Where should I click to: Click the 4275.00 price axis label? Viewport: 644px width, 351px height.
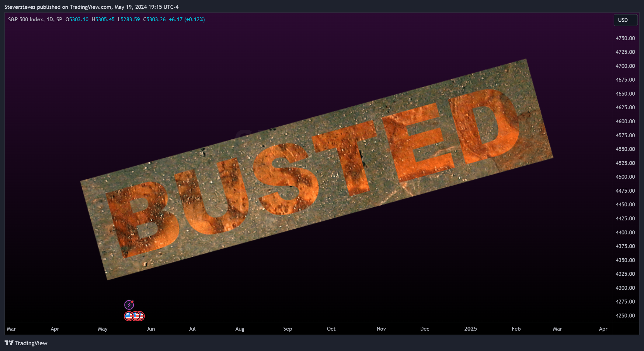tap(625, 301)
